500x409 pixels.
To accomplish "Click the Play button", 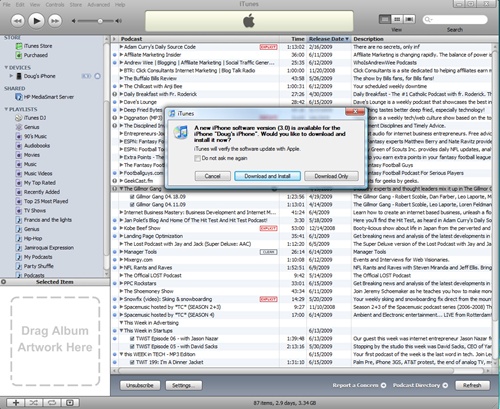I will tap(36, 21).
